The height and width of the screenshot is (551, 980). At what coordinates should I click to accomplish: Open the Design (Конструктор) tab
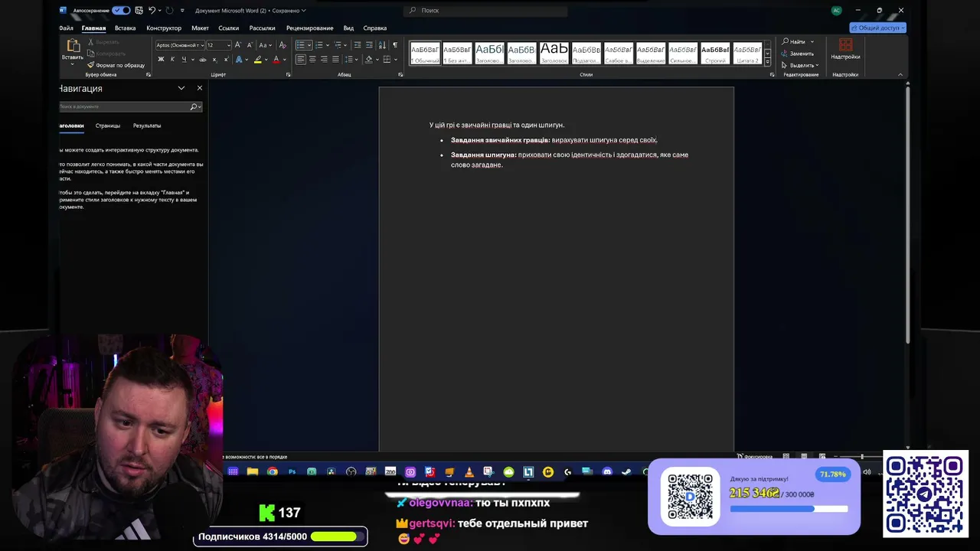pos(164,28)
